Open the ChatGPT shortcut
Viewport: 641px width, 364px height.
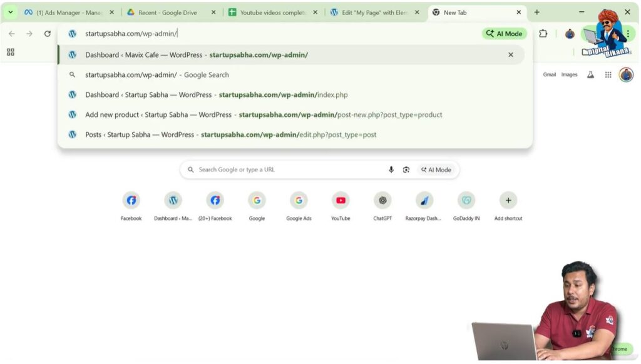click(x=382, y=200)
